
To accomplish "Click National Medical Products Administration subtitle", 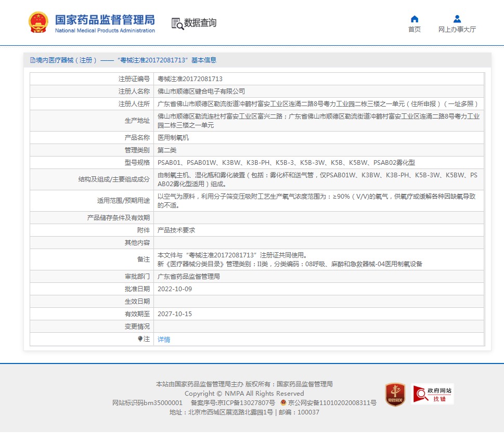I will [105, 31].
